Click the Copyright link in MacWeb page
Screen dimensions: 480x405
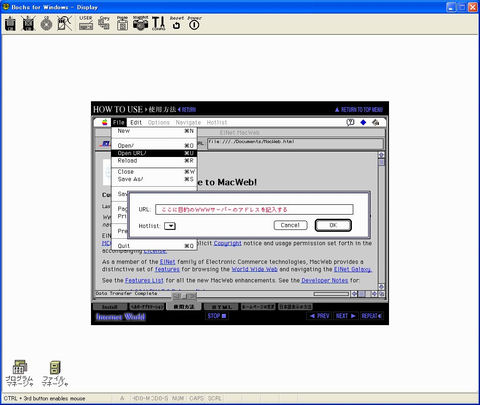(227, 243)
